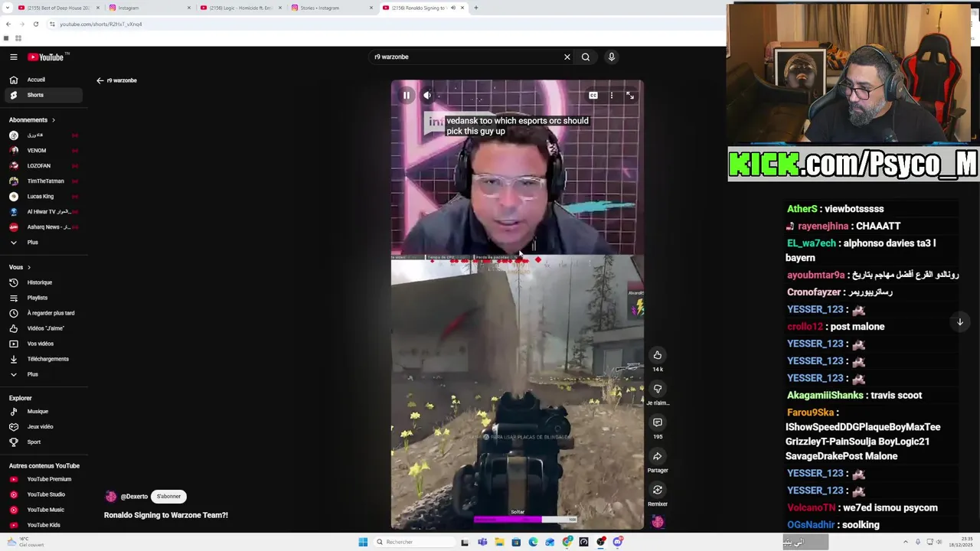
Task: Explore Sport category
Action: (43, 442)
